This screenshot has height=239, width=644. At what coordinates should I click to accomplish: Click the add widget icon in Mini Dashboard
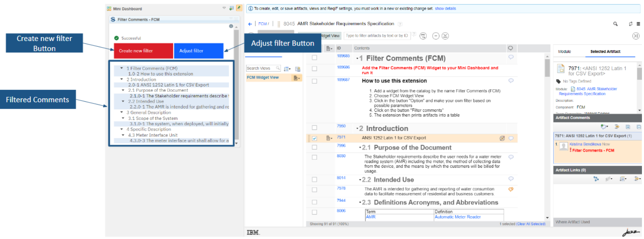(x=232, y=8)
